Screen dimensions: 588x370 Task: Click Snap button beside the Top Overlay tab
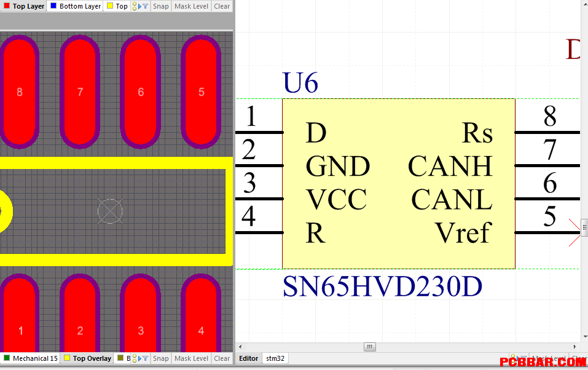(x=160, y=358)
